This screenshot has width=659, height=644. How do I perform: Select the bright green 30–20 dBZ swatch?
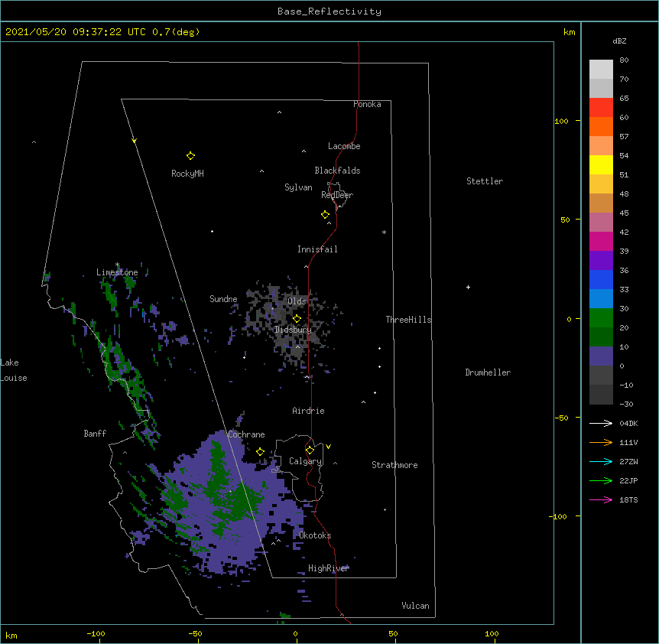pyautogui.click(x=601, y=318)
